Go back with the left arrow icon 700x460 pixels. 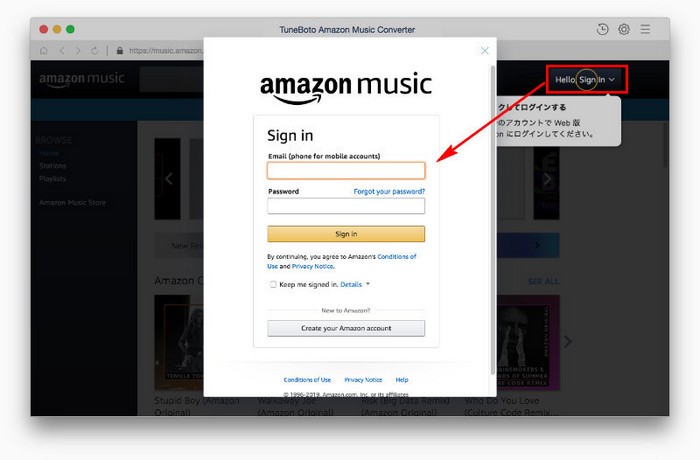[62, 50]
